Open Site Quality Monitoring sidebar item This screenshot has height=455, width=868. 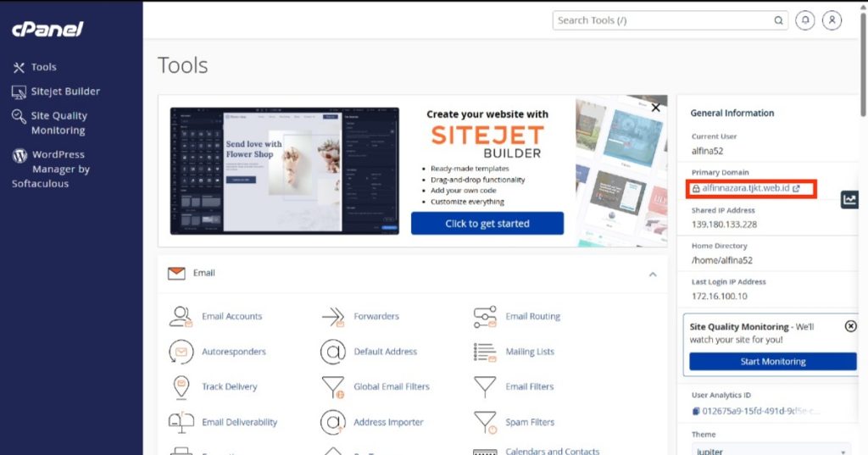coord(58,123)
